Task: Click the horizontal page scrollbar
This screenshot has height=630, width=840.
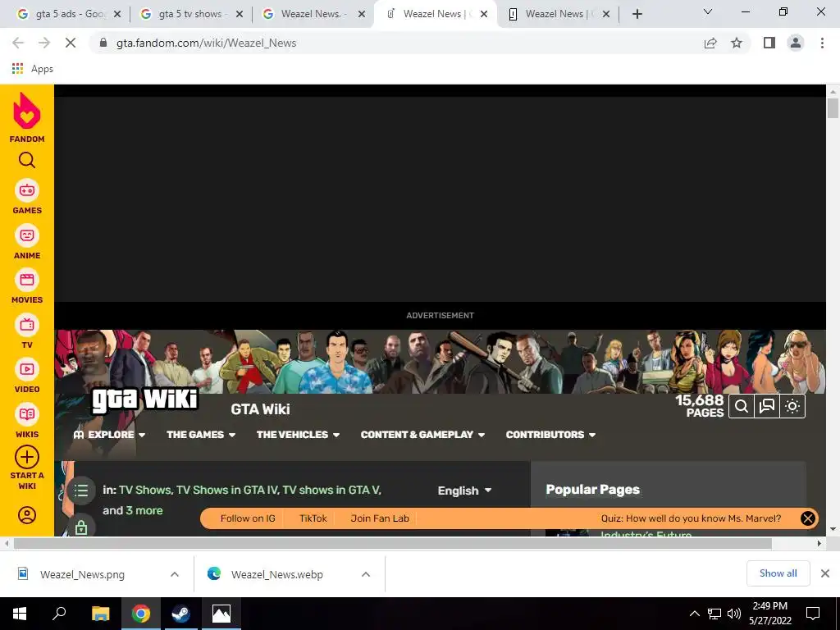Action: [392, 543]
